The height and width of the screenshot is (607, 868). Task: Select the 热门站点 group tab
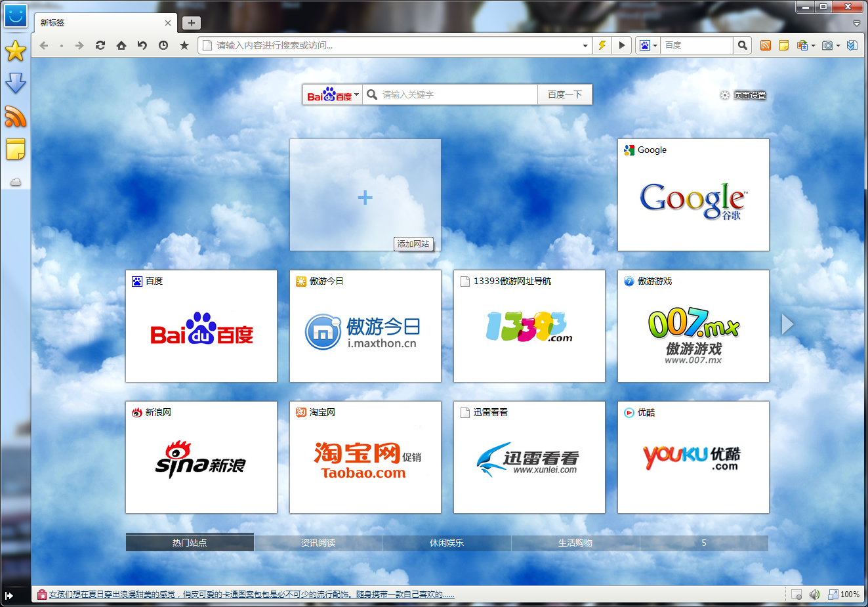pyautogui.click(x=190, y=543)
